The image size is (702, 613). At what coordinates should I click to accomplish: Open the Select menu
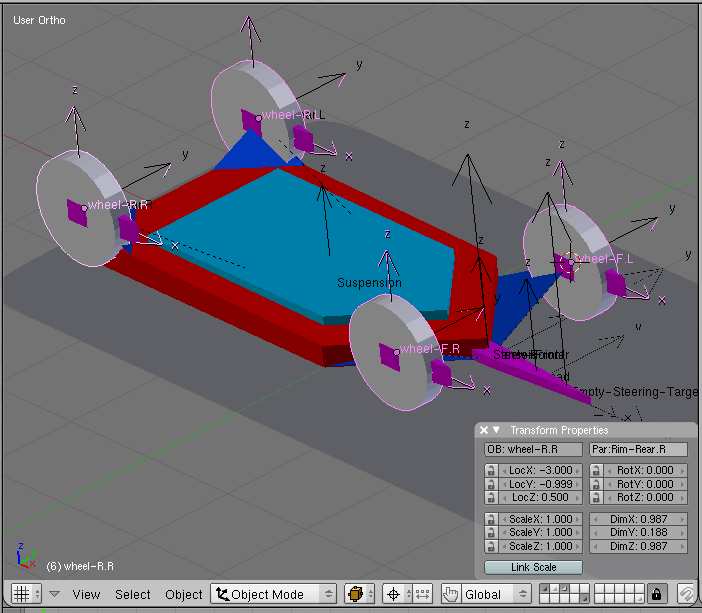click(133, 595)
